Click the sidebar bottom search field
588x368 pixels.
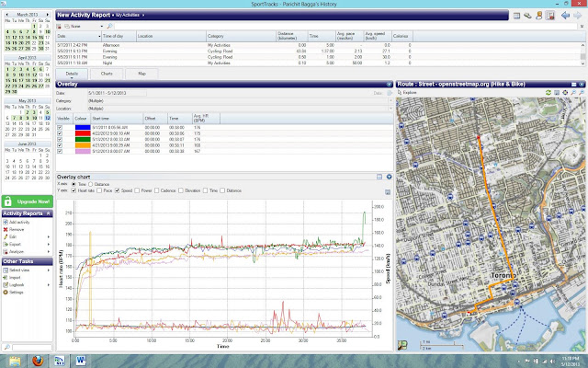coord(32,348)
